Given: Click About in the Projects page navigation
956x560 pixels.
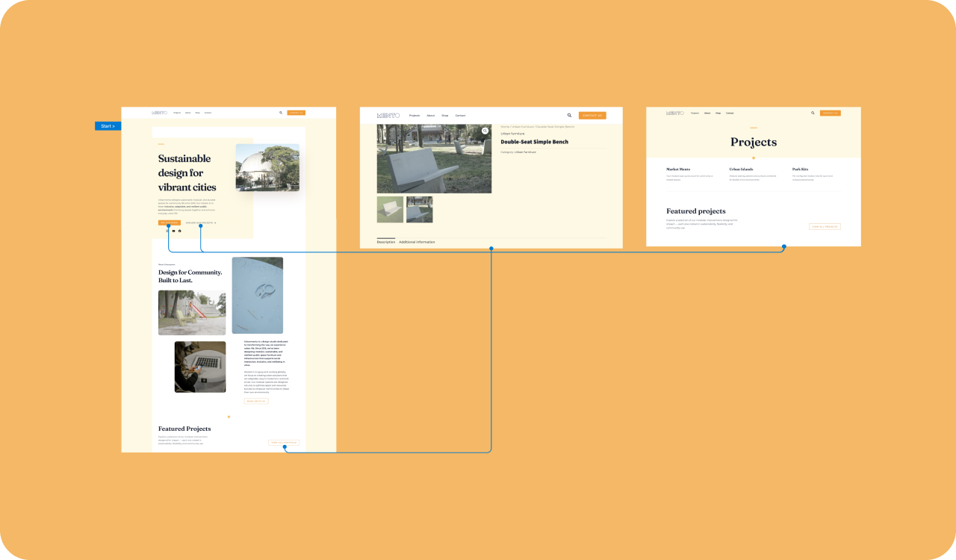Looking at the screenshot, I should 707,113.
